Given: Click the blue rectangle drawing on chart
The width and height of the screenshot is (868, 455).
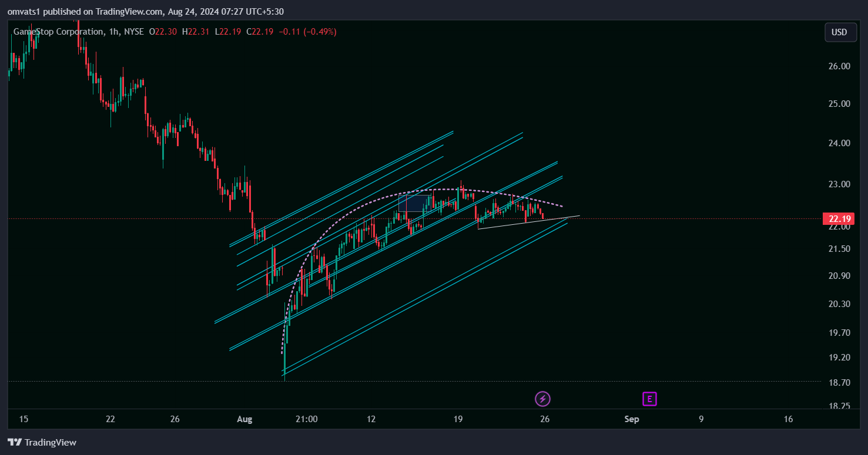Looking at the screenshot, I should [414, 203].
